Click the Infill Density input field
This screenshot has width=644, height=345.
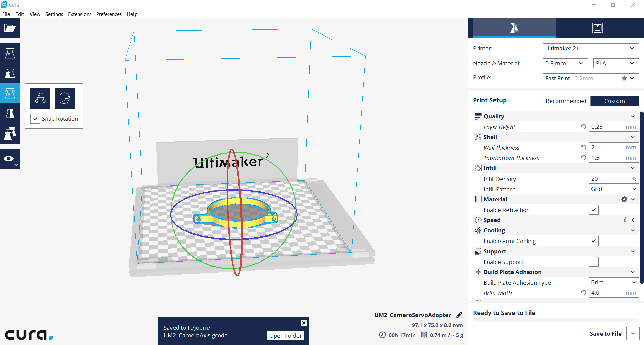click(613, 179)
